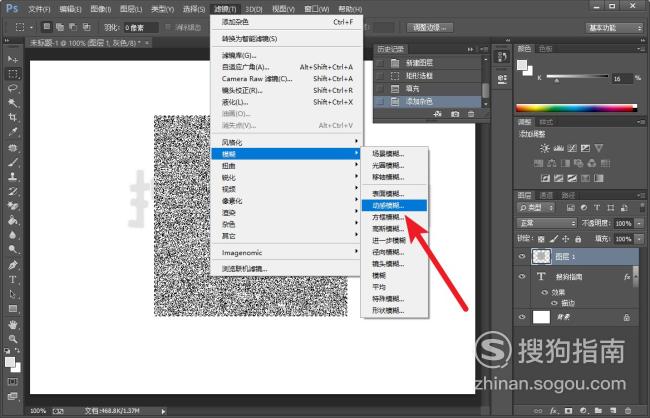Open the 类型 layer filter dropdown
The width and height of the screenshot is (650, 418).
tap(536, 207)
